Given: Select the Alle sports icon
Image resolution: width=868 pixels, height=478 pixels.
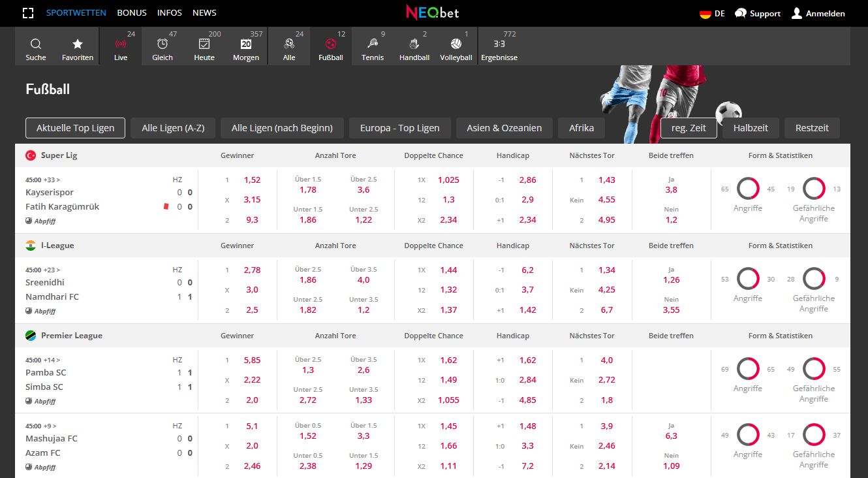Looking at the screenshot, I should 289,44.
